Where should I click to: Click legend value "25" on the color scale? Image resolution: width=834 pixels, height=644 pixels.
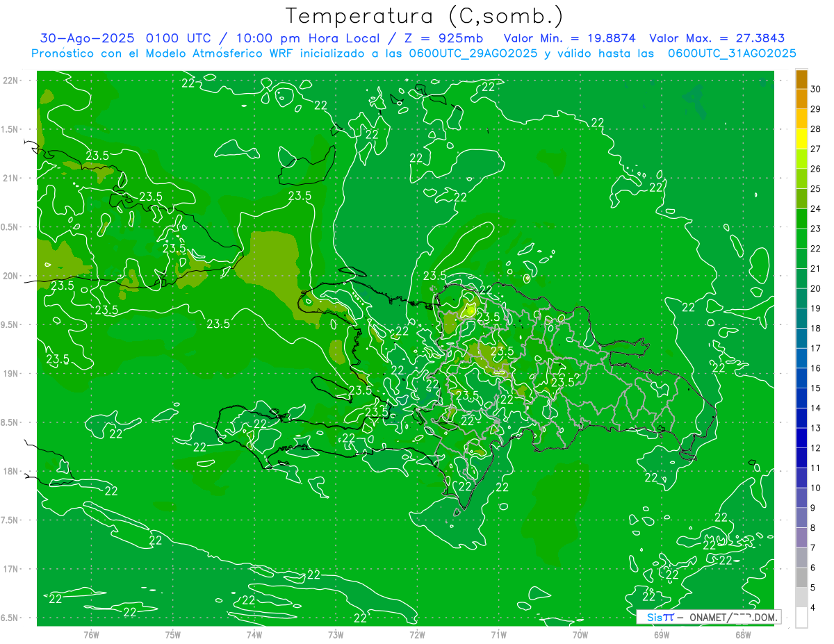pyautogui.click(x=816, y=189)
